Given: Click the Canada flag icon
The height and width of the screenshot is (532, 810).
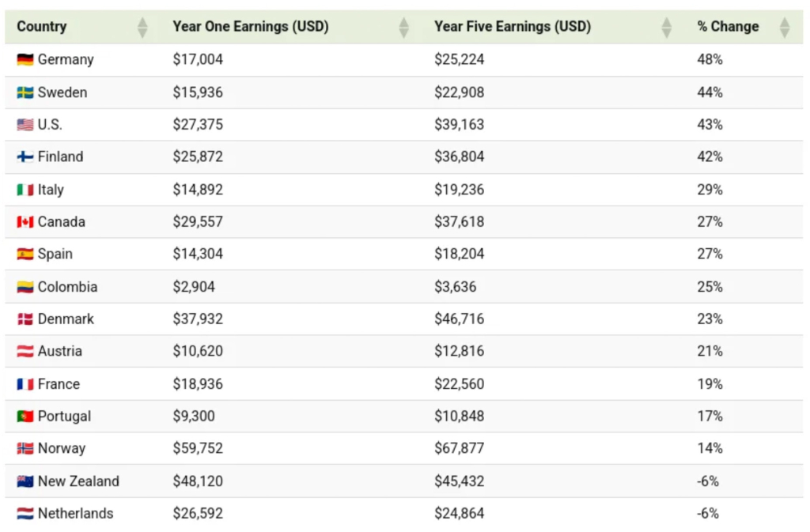Looking at the screenshot, I should pyautogui.click(x=25, y=222).
